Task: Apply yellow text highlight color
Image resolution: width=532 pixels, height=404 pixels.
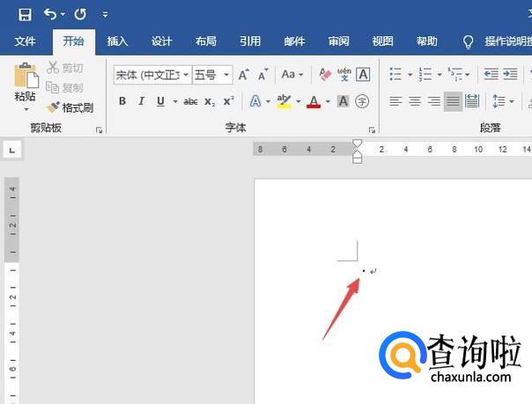Action: [x=284, y=101]
